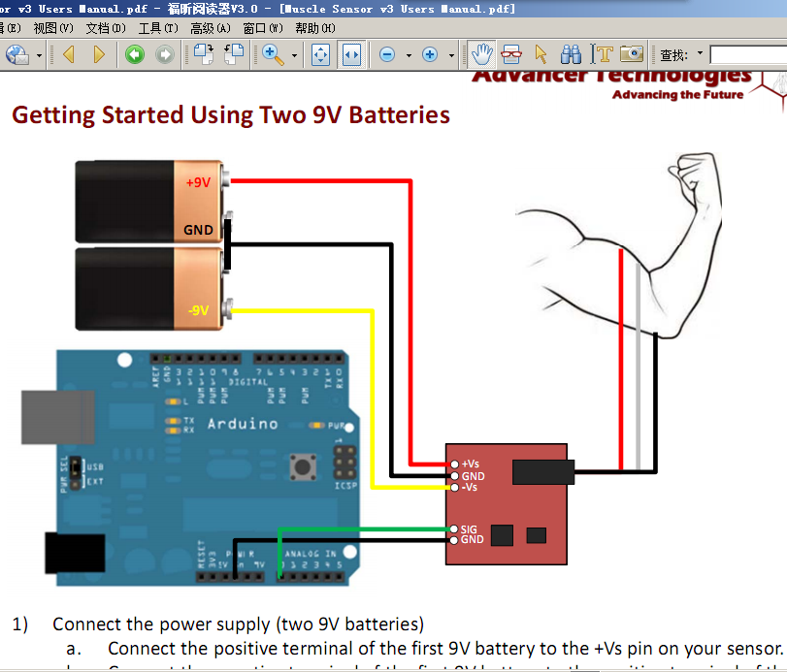Open the 窗口(W) menu
This screenshot has height=672, width=787.
click(x=263, y=28)
